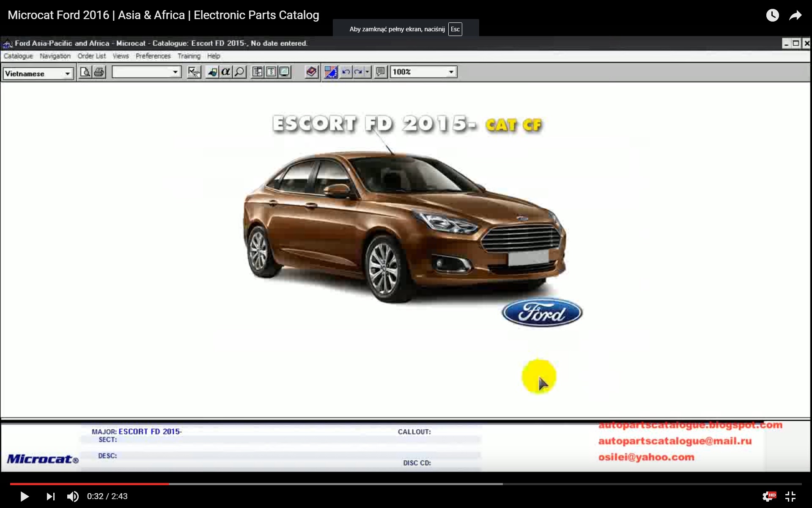The width and height of the screenshot is (812, 508).
Task: Click the magnifying glass search icon
Action: (239, 72)
